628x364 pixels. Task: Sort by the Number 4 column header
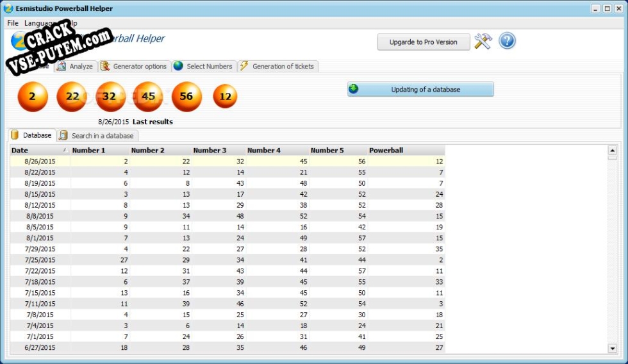point(277,150)
